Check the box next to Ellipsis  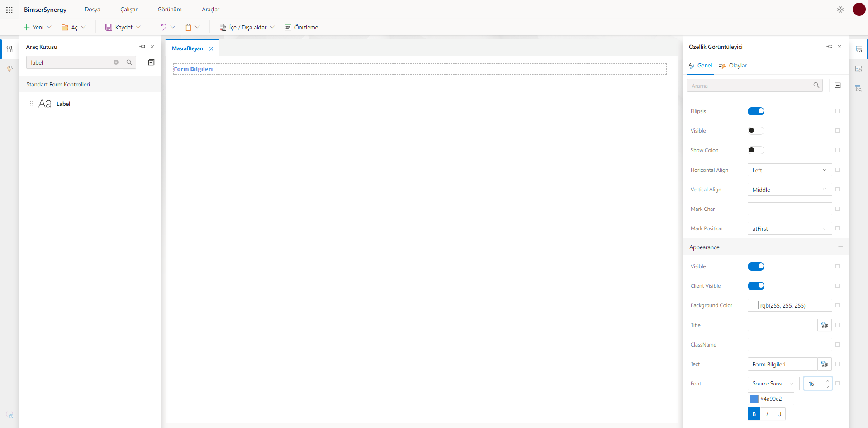click(837, 111)
